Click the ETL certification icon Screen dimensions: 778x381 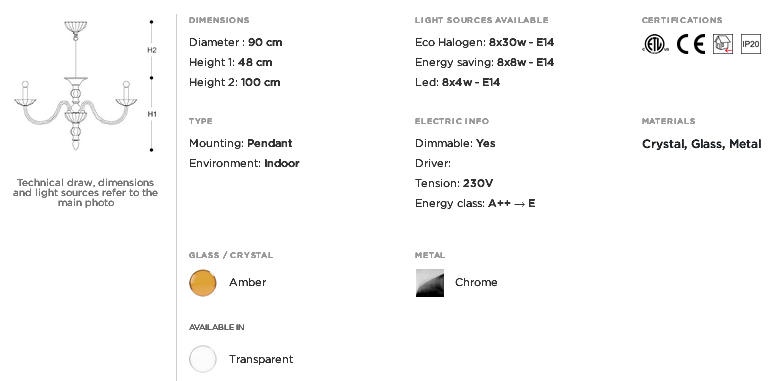point(655,44)
